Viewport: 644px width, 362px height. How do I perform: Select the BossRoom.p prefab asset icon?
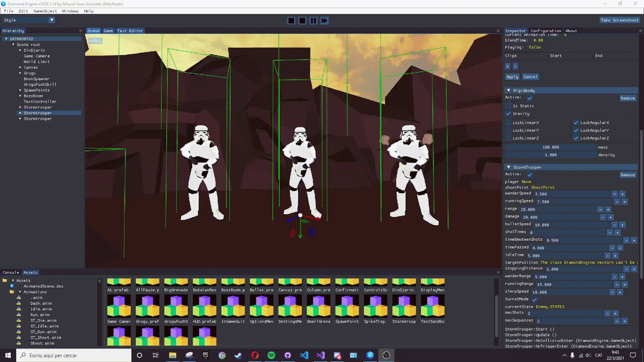233,283
